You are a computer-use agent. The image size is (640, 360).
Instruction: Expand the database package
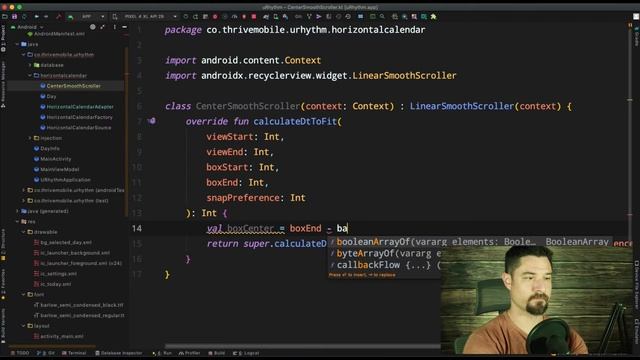(x=30, y=65)
